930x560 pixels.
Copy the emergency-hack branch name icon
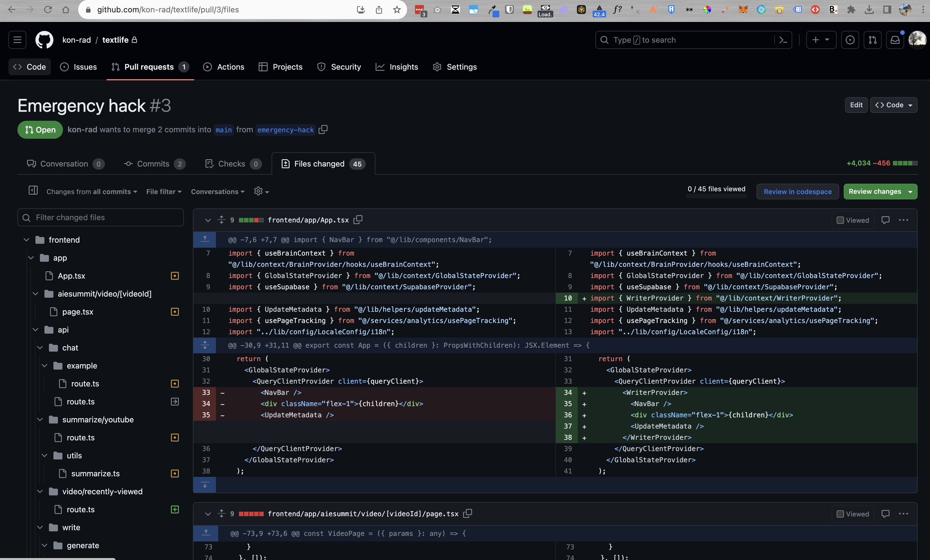coord(323,129)
